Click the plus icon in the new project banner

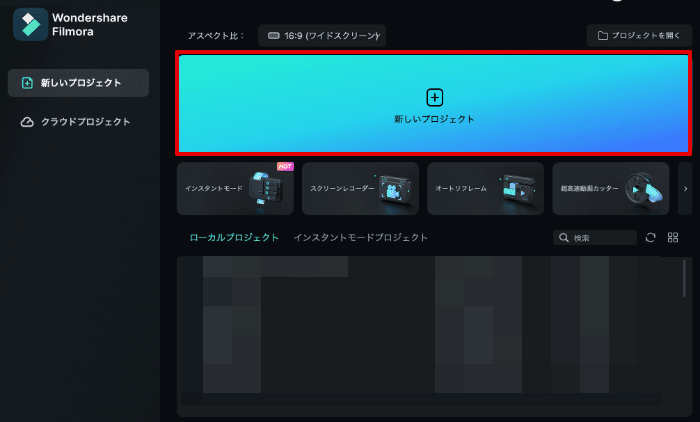[434, 97]
